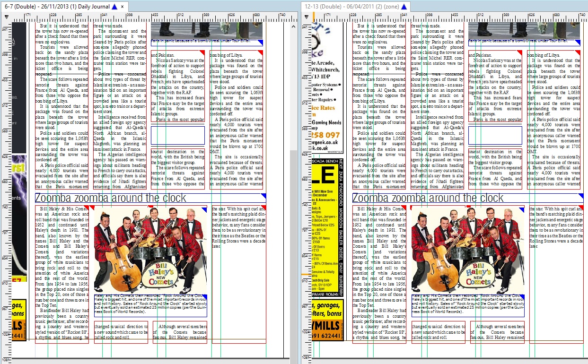
Task: Click red overflow marker on 'and Pakistan' frame, Daily Journal
Action: pos(202,53)
